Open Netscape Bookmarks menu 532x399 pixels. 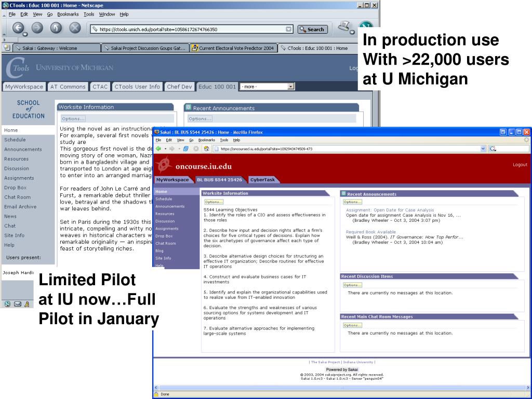click(x=68, y=14)
